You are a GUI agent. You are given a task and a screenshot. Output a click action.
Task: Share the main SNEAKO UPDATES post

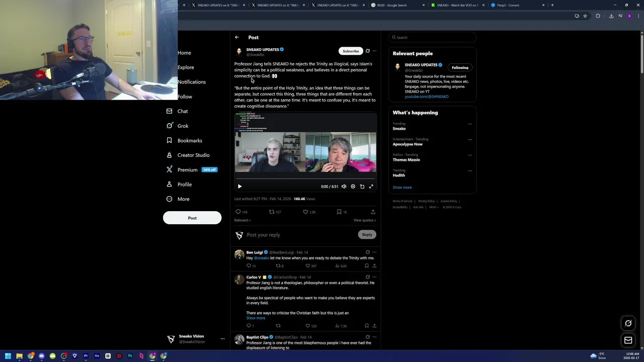pos(373,212)
